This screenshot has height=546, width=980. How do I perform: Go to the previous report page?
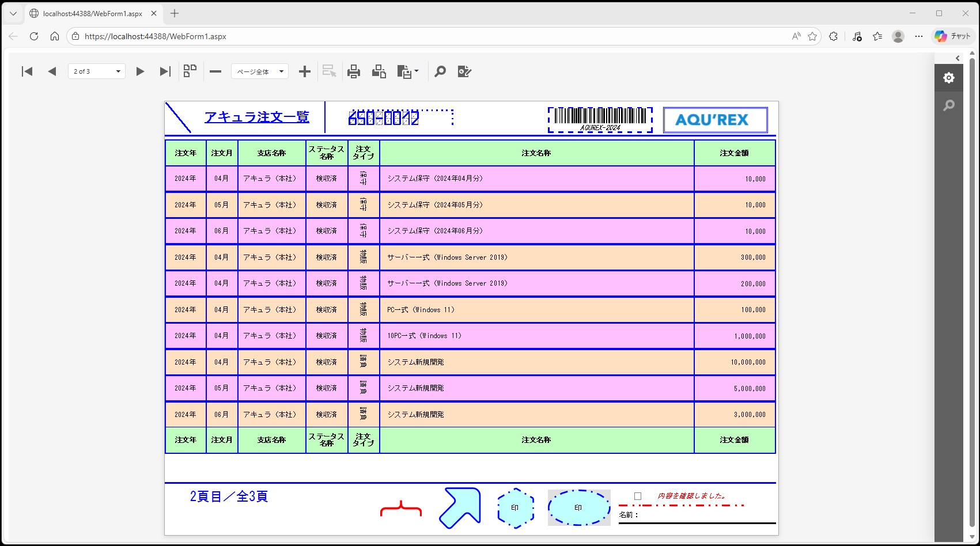[52, 71]
